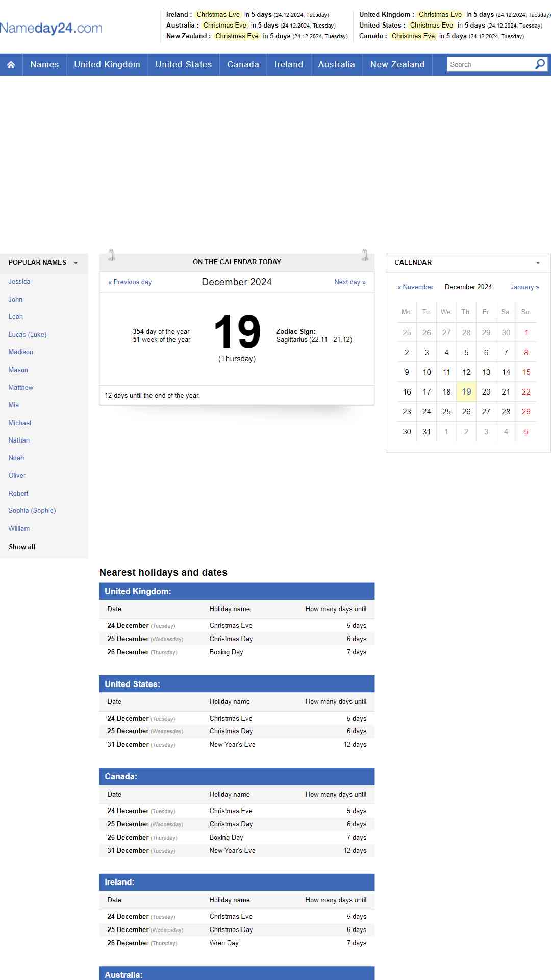The width and height of the screenshot is (551, 980).
Task: Click Boxing Day in United Kingdom table
Action: point(227,652)
